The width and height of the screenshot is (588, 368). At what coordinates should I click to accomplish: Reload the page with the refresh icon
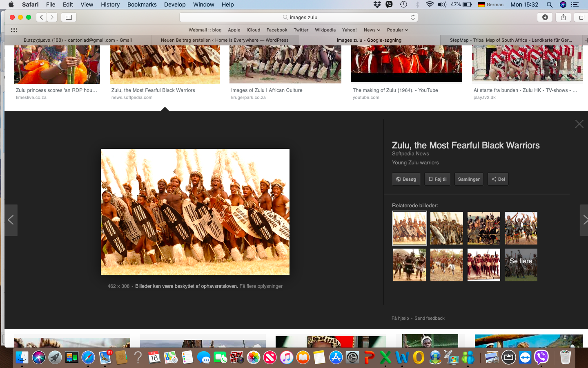pos(413,17)
